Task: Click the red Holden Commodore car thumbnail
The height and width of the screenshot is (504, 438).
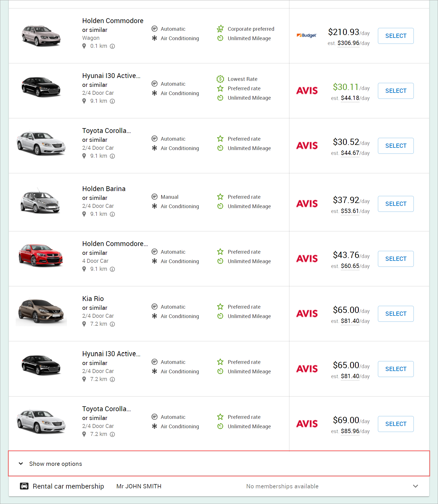Action: [41, 255]
